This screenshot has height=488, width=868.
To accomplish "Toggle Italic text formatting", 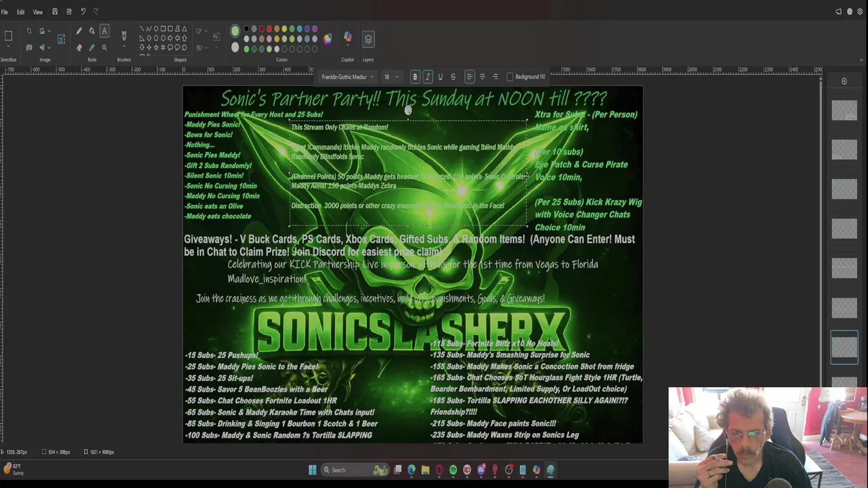I will coord(428,77).
